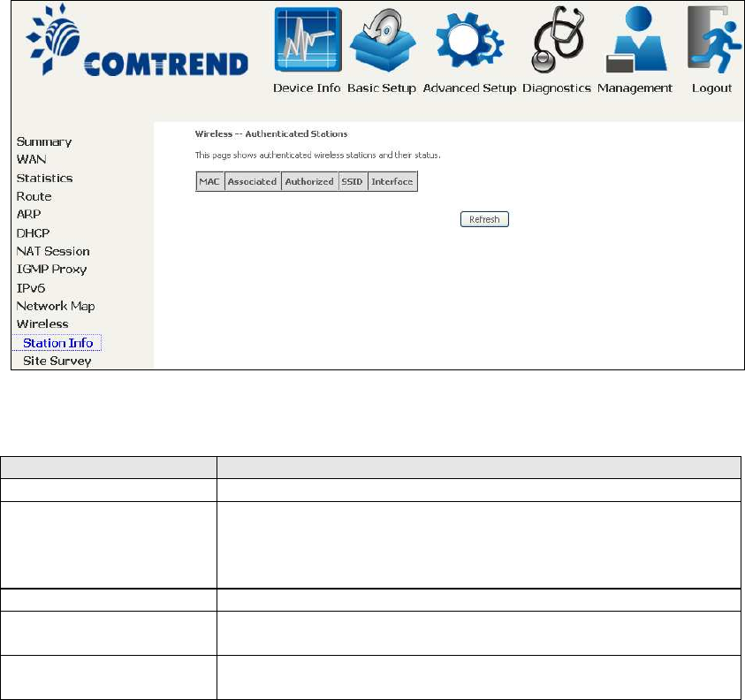Click the page description sentence

pos(317,155)
